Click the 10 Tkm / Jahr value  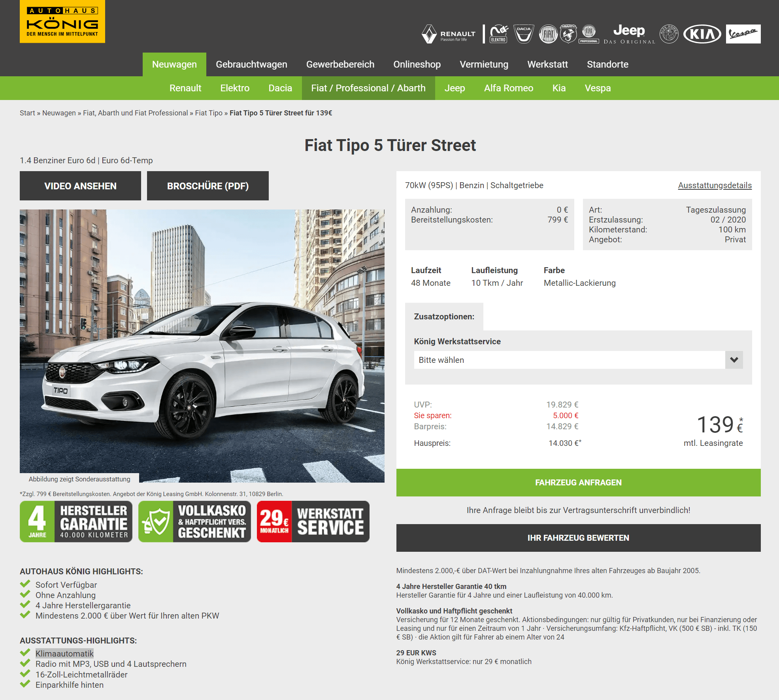[497, 283]
